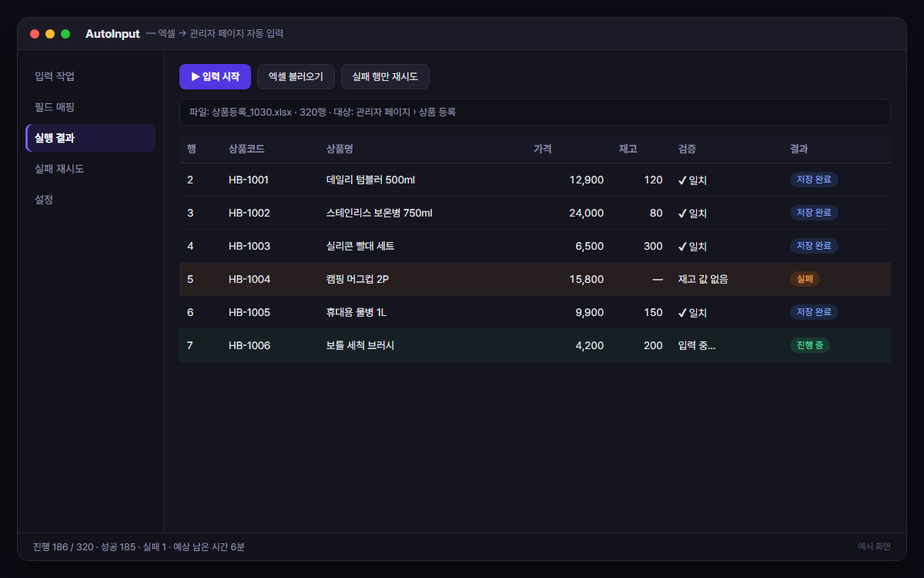Select product code HB-1005

(x=249, y=312)
